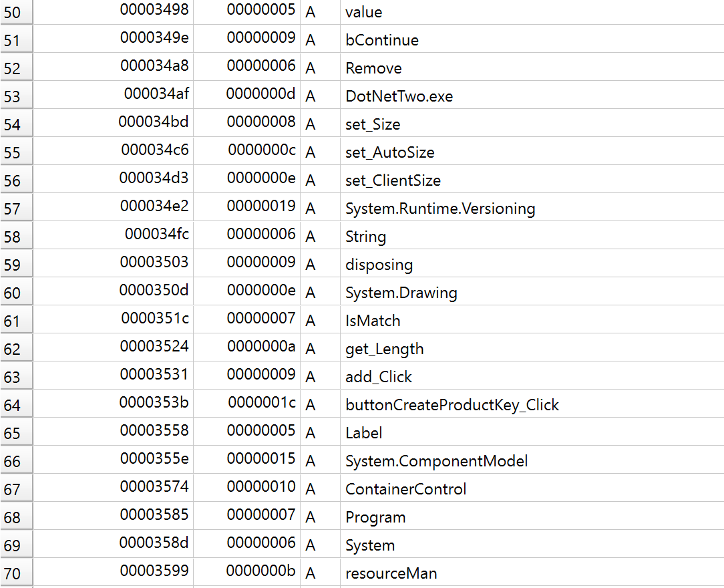This screenshot has width=724, height=588.
Task: Select the 'set_Size' entry
Action: [373, 124]
